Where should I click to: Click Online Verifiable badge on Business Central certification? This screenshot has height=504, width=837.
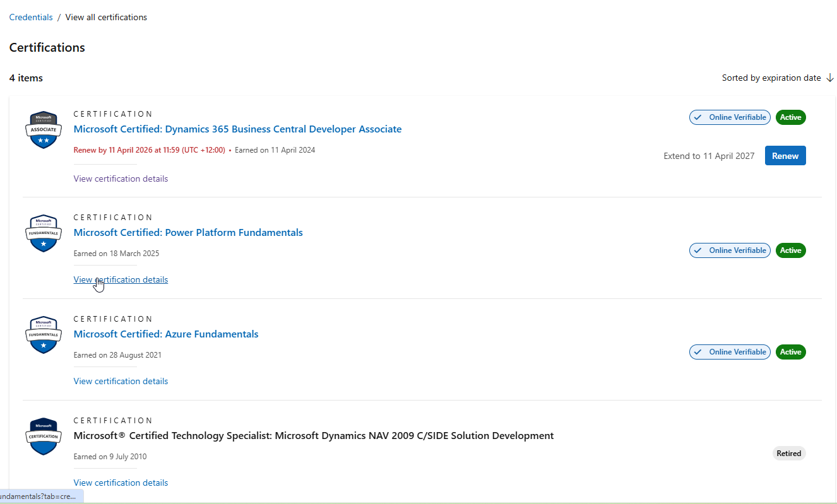click(x=730, y=117)
